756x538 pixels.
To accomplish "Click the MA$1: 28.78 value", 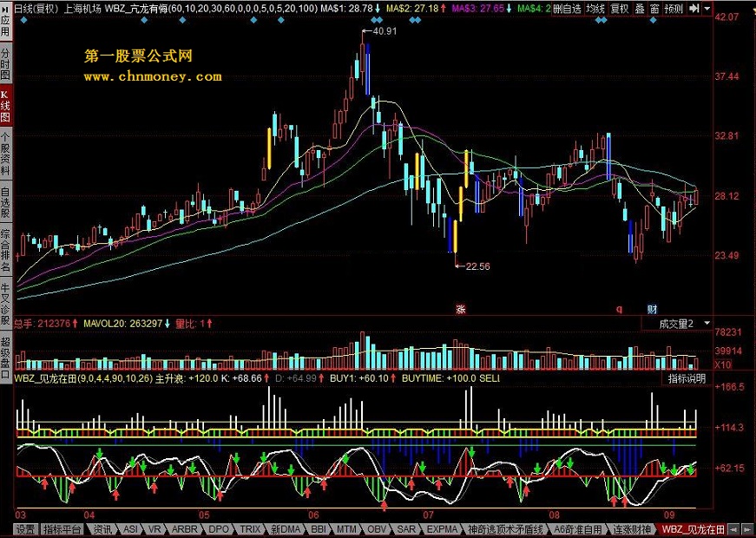I will pos(345,8).
